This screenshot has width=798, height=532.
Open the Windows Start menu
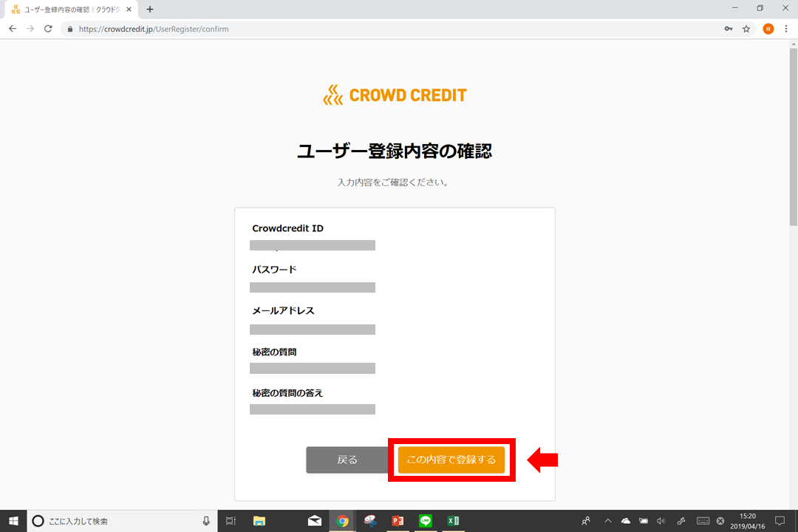pyautogui.click(x=13, y=521)
